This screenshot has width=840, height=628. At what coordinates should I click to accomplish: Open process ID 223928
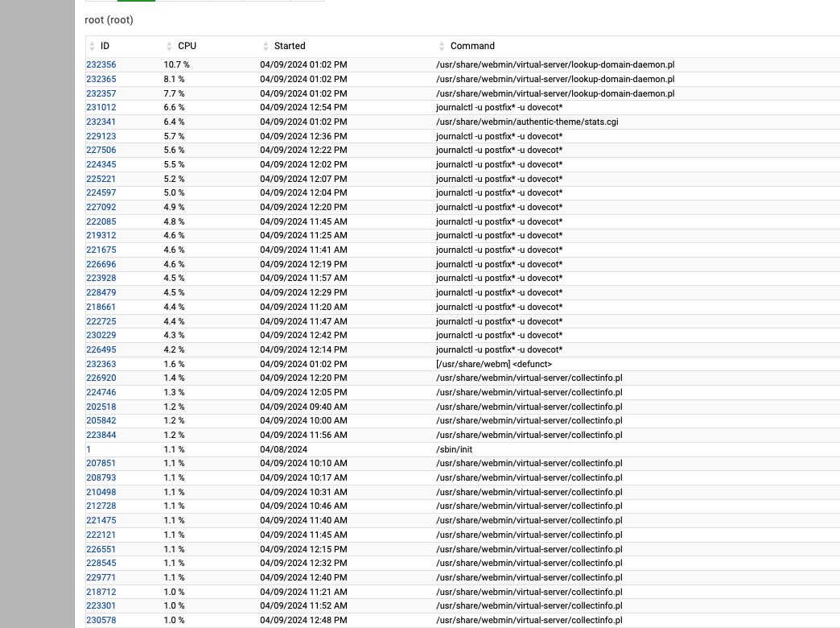click(x=101, y=279)
